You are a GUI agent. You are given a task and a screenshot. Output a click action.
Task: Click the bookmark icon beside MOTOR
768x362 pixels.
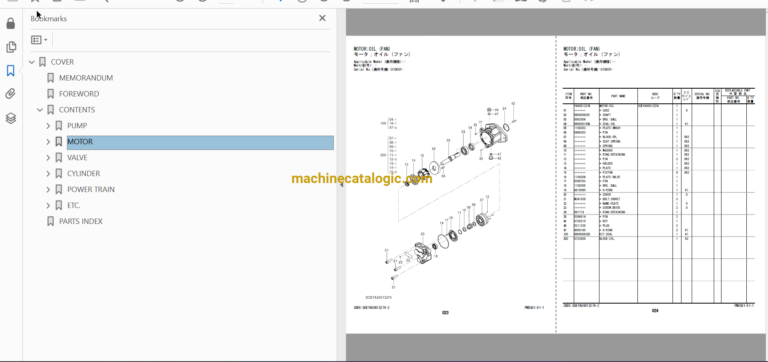59,142
